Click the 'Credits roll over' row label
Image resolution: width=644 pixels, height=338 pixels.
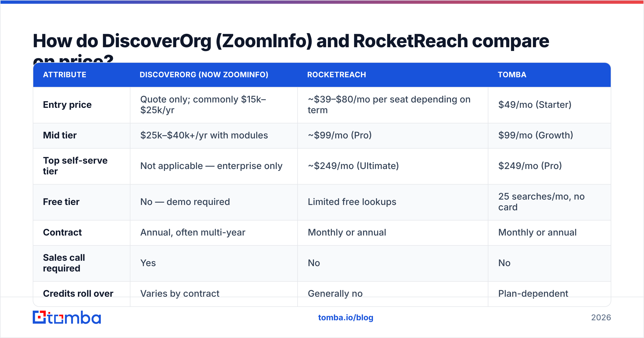(x=78, y=293)
